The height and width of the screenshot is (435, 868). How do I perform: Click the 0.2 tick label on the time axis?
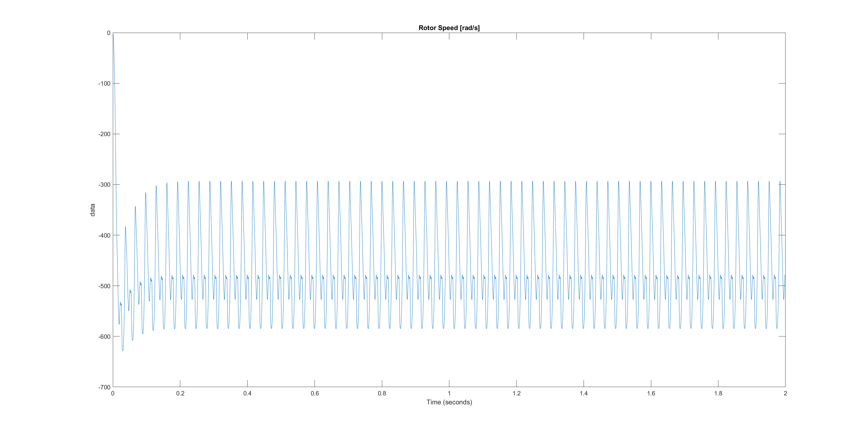pyautogui.click(x=180, y=393)
